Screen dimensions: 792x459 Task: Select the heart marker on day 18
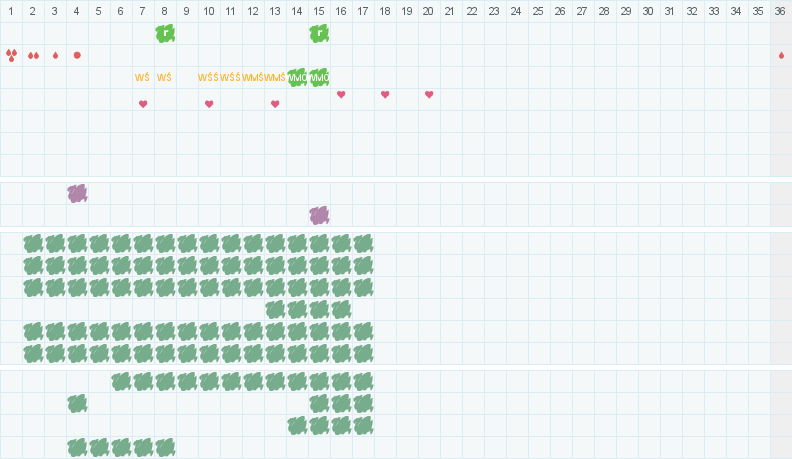[385, 94]
